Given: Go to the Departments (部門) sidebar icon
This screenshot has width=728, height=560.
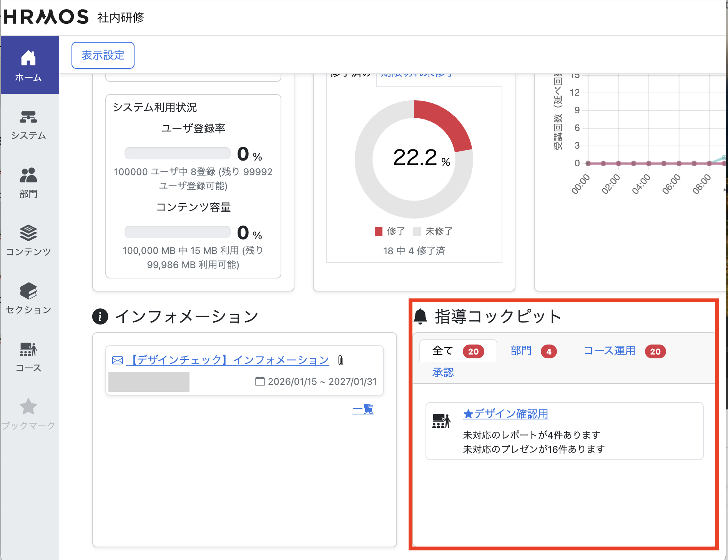Looking at the screenshot, I should [28, 176].
